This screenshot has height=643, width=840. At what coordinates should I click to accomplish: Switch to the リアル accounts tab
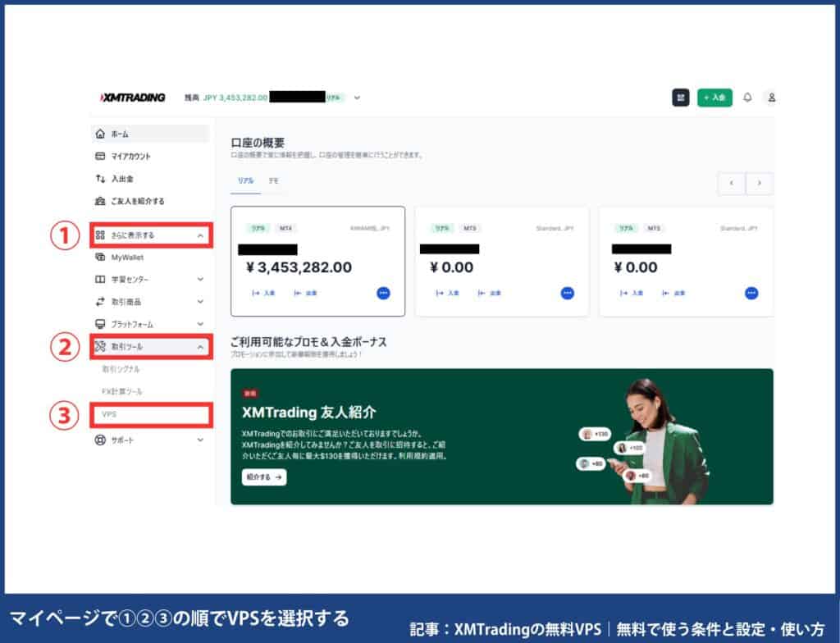pyautogui.click(x=246, y=181)
